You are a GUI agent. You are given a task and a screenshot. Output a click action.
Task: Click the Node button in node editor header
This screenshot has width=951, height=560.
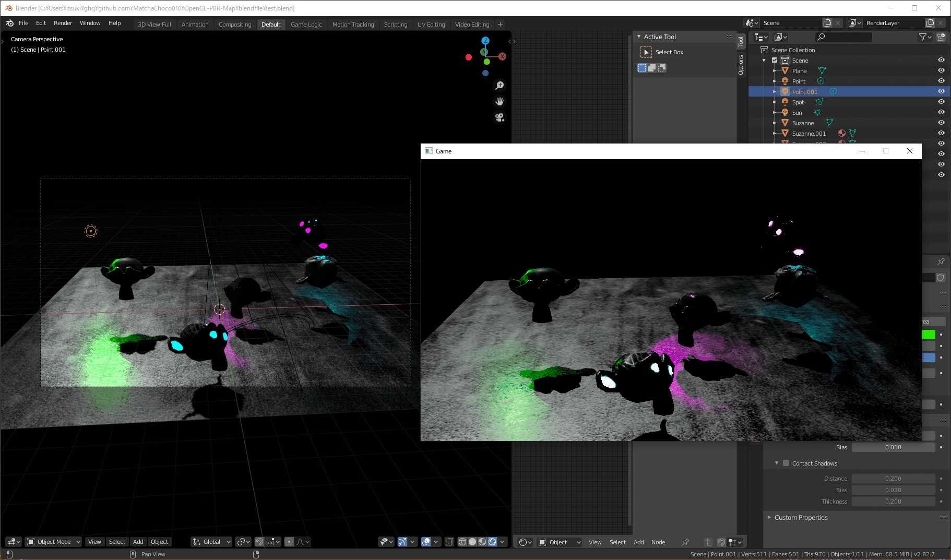(x=658, y=542)
